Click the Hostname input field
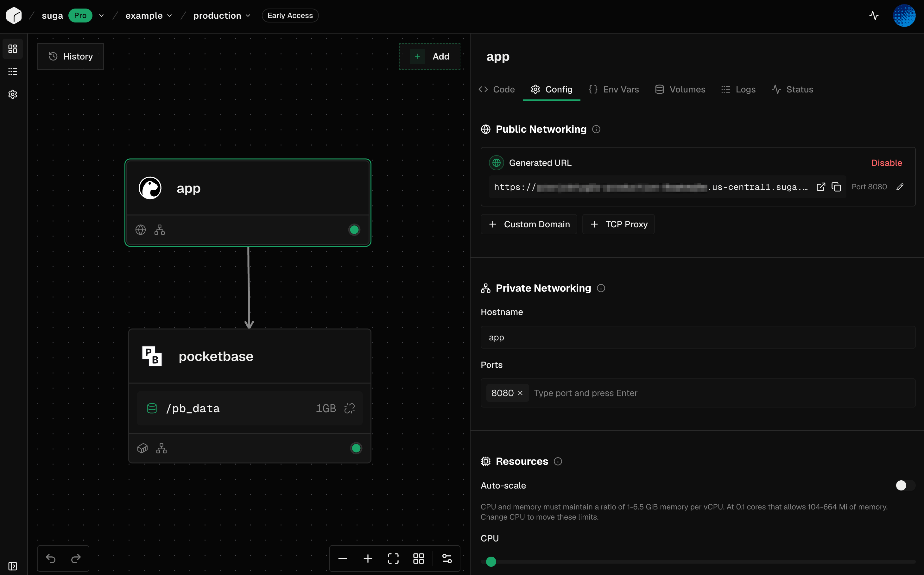Screen dimensions: 924x575 (698, 337)
